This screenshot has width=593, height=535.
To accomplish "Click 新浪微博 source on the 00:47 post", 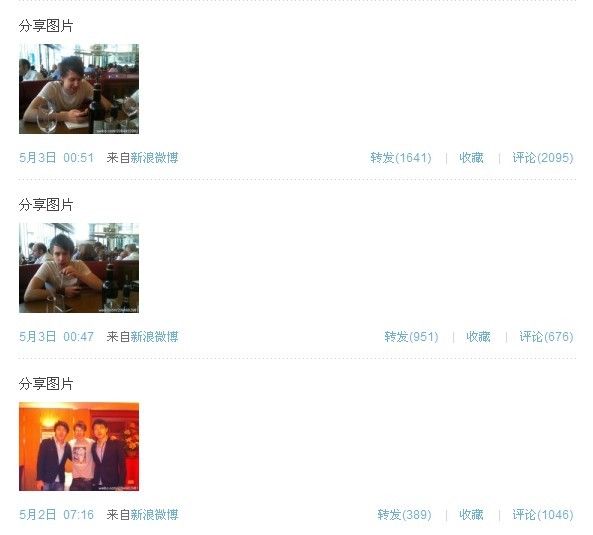I will click(x=154, y=337).
